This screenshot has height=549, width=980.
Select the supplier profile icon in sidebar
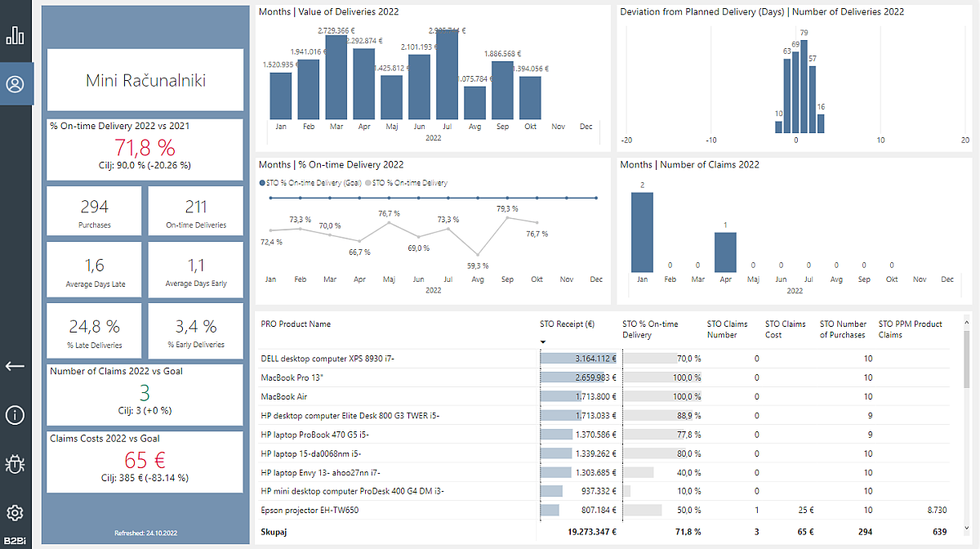[x=16, y=83]
